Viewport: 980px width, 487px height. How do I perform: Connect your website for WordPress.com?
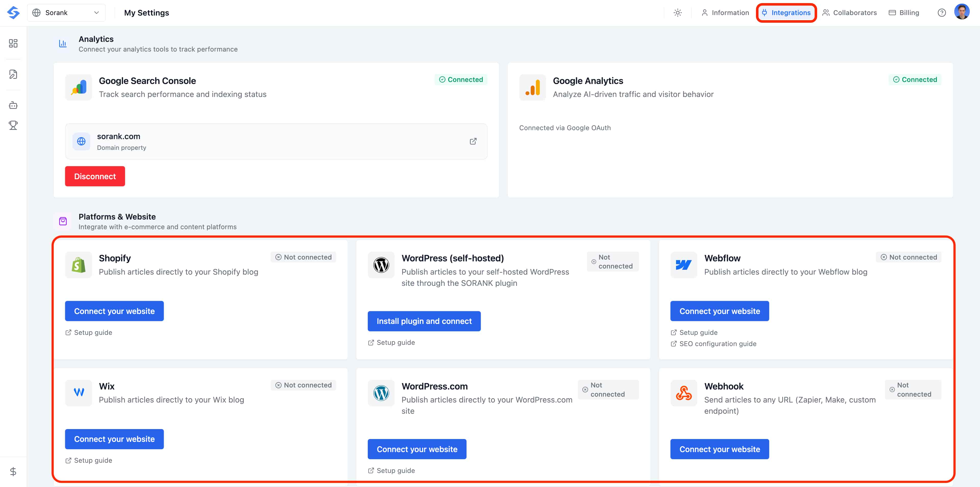[x=416, y=449]
